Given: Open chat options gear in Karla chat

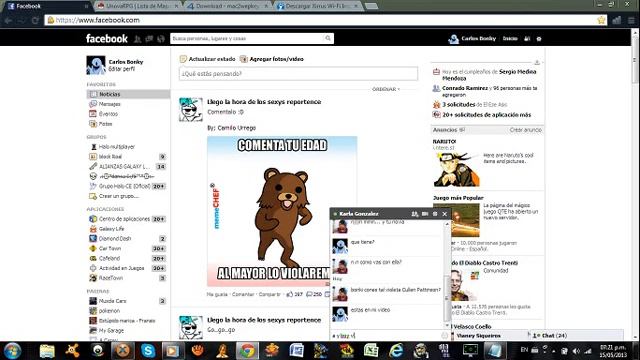Looking at the screenshot, I should (x=435, y=214).
